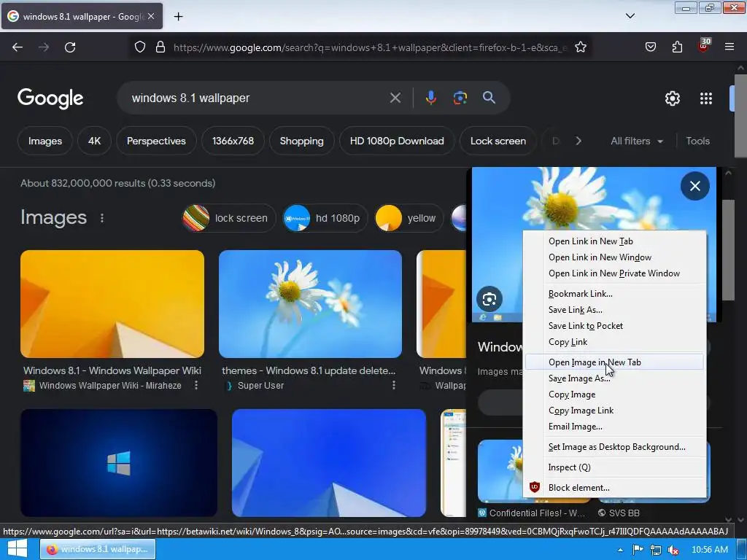Choose Open Link in New Tab

[x=614, y=241]
